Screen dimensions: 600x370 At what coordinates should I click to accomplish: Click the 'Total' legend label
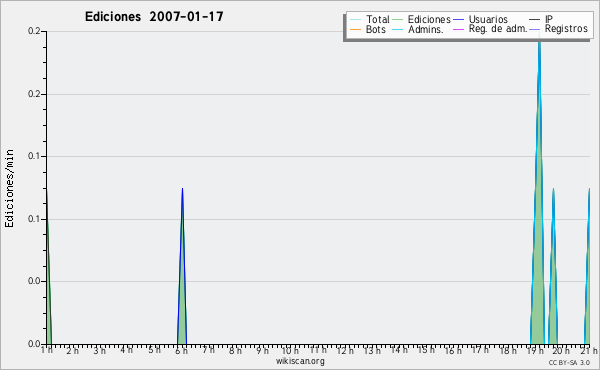[378, 19]
